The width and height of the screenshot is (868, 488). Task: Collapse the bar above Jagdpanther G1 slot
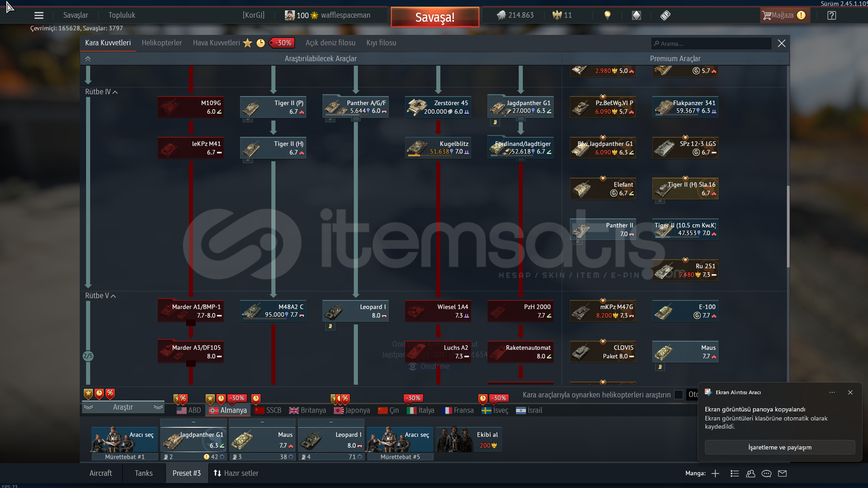(x=193, y=422)
